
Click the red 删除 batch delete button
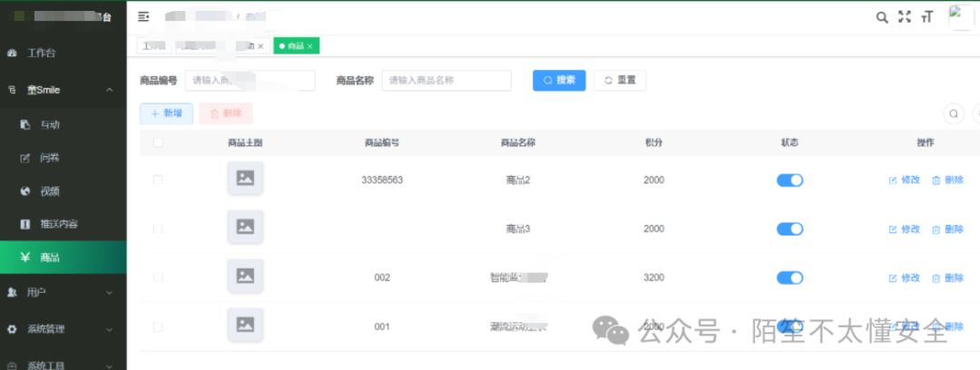pos(226,113)
